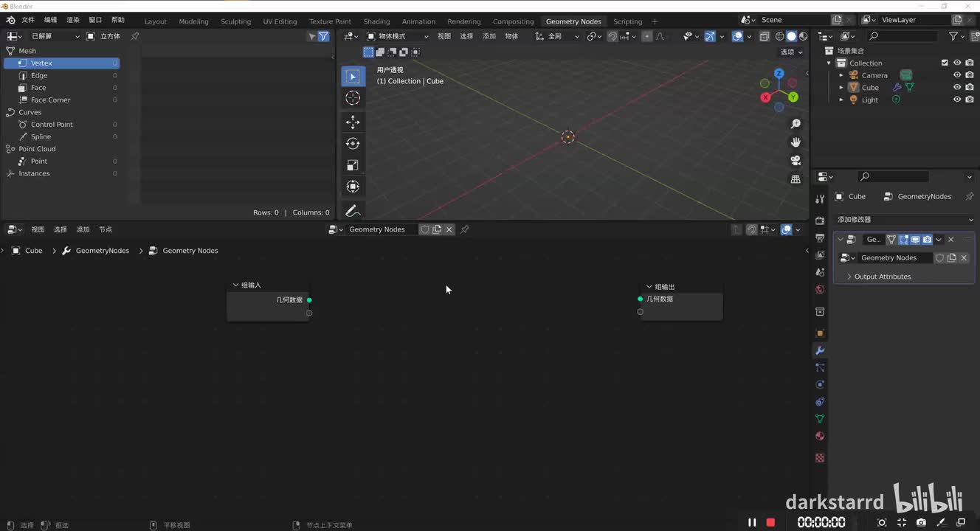
Task: Open the World properties tab
Action: [x=820, y=289]
